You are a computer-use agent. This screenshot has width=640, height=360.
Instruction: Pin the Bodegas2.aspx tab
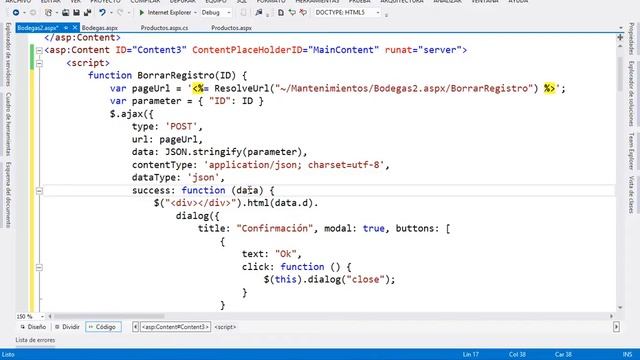(66, 28)
